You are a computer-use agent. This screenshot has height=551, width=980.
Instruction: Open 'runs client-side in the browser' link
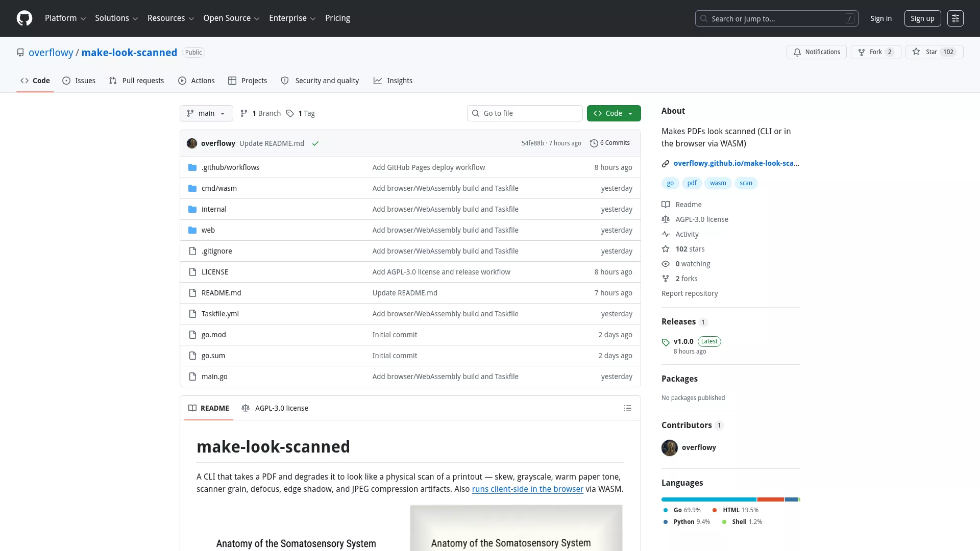(527, 489)
